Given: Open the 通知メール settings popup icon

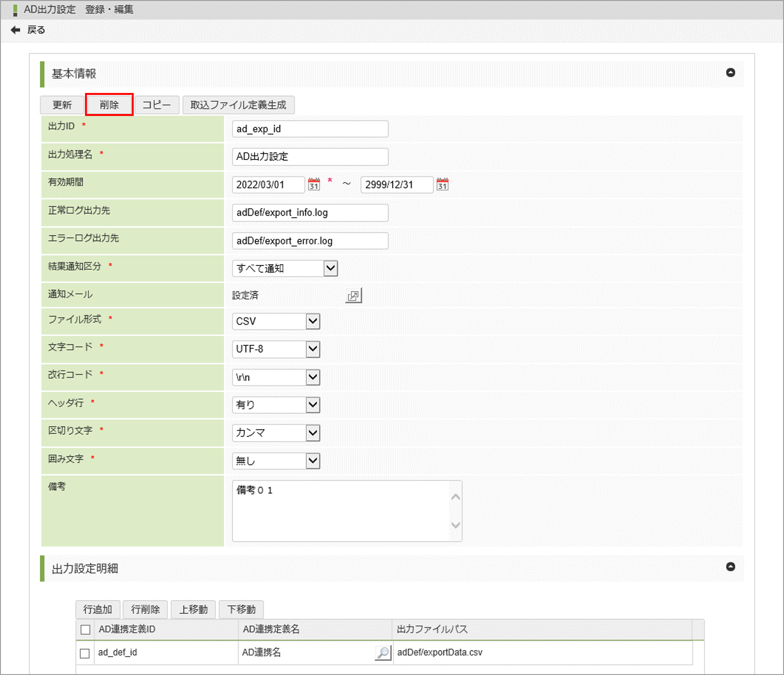Looking at the screenshot, I should click(x=353, y=296).
